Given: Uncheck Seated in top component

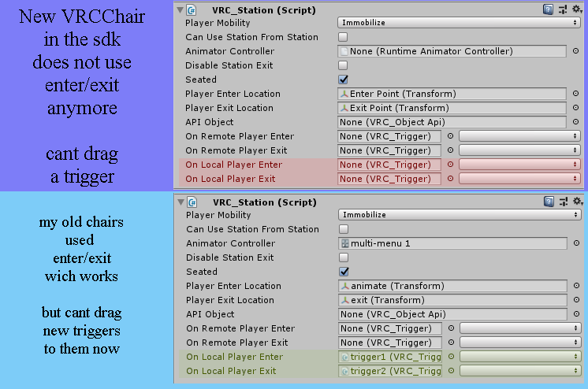Looking at the screenshot, I should [x=343, y=80].
